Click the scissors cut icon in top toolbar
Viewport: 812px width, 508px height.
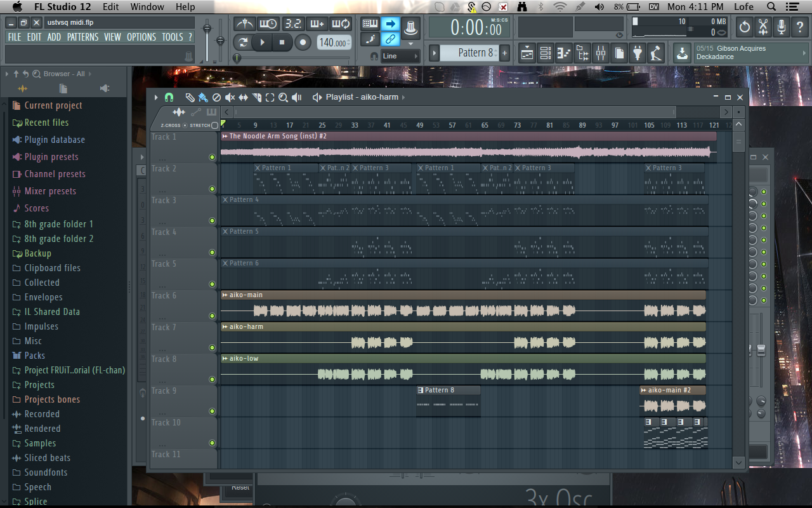[x=763, y=27]
